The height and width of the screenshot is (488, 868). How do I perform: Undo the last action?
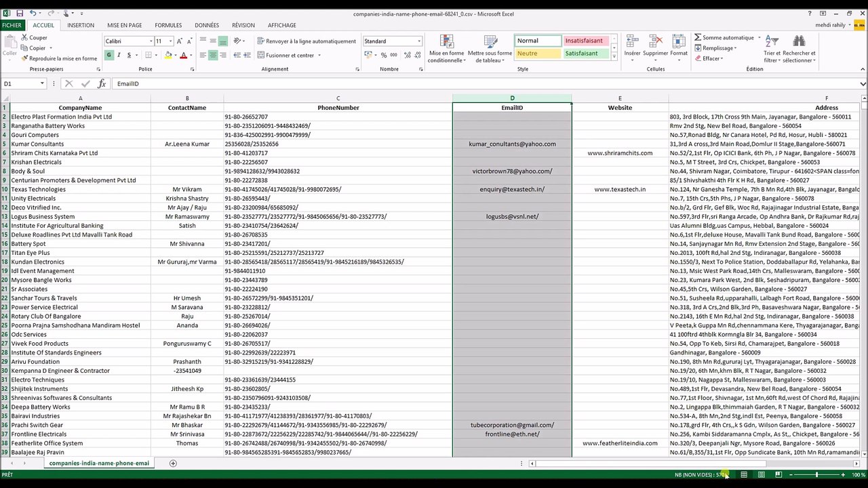(33, 14)
